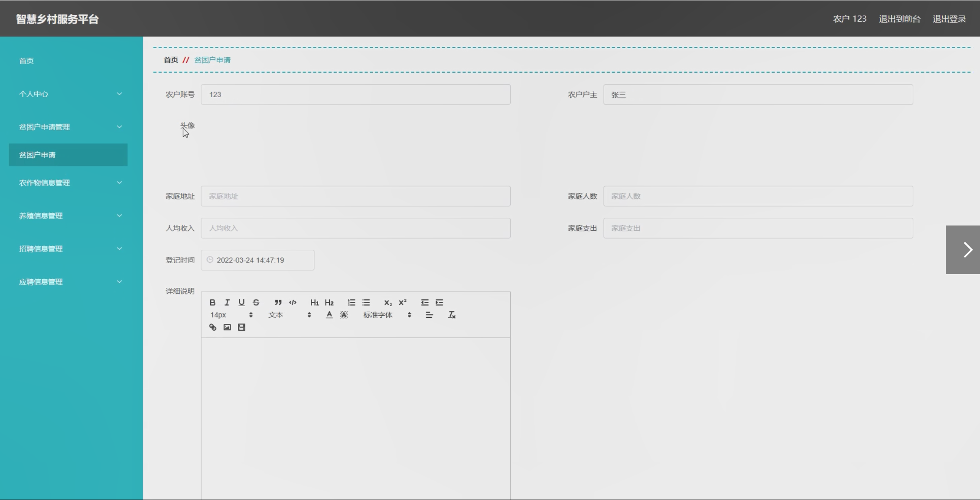Open the text color picker

[329, 315]
